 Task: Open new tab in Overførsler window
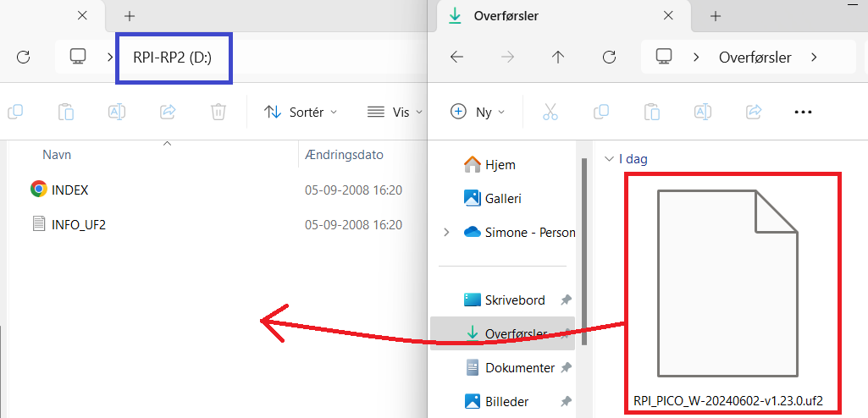pyautogui.click(x=716, y=16)
